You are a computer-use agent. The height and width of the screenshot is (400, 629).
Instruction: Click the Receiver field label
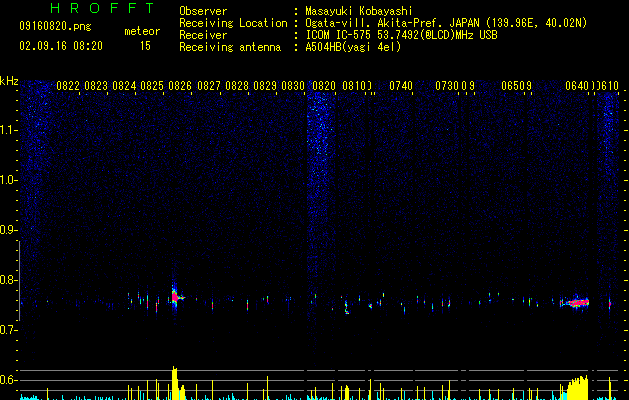tap(203, 35)
